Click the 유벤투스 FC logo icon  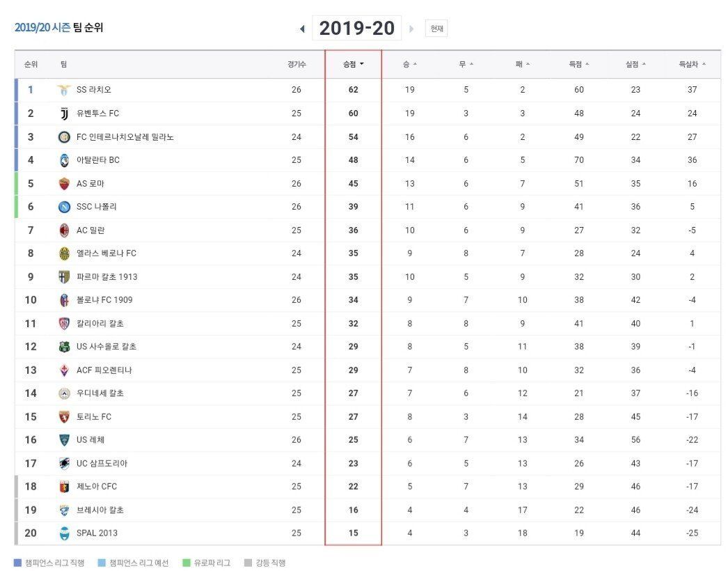(64, 114)
